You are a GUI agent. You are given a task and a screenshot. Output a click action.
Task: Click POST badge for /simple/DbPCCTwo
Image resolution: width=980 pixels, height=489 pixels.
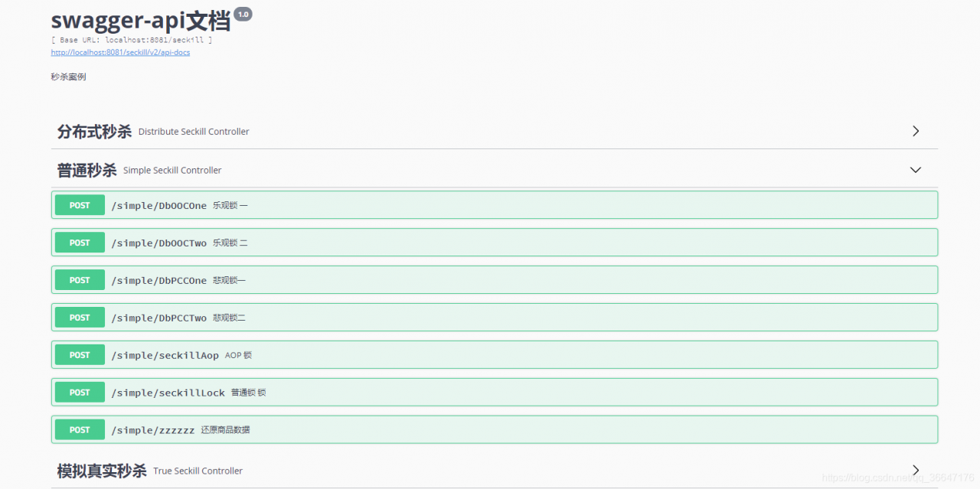pos(80,318)
